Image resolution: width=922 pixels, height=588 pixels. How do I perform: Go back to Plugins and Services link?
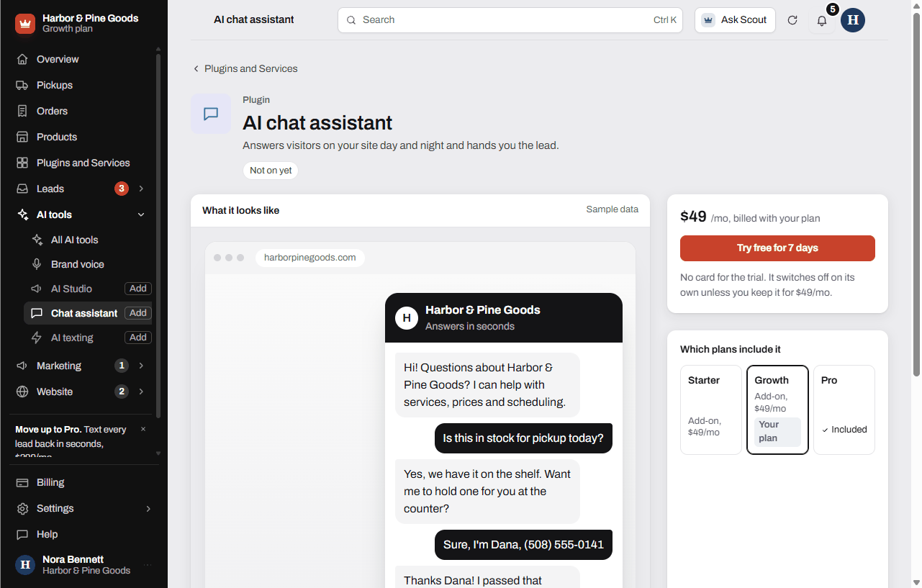(x=245, y=68)
